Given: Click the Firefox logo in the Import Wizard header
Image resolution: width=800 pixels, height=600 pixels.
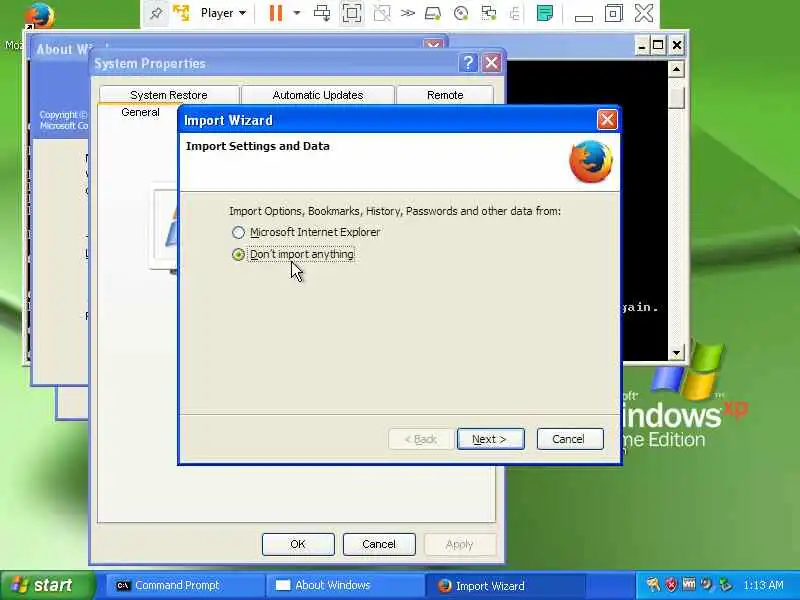Looking at the screenshot, I should [x=591, y=162].
